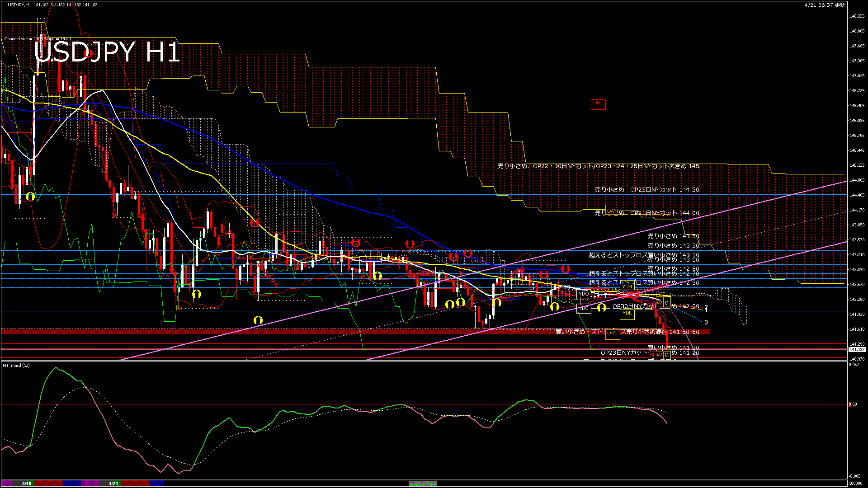Image resolution: width=868 pixels, height=488 pixels.
Task: Click the D box in the M W D group
Action: pyautogui.click(x=667, y=355)
